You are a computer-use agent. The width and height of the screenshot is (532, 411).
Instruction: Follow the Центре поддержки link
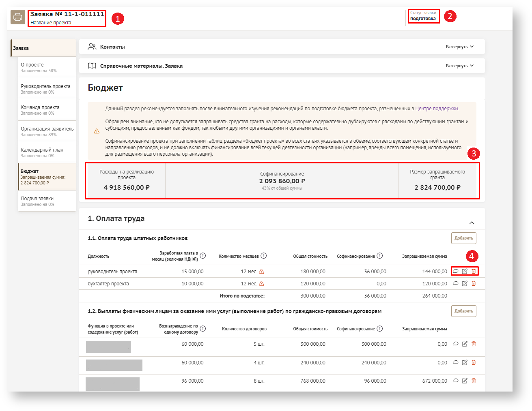436,109
